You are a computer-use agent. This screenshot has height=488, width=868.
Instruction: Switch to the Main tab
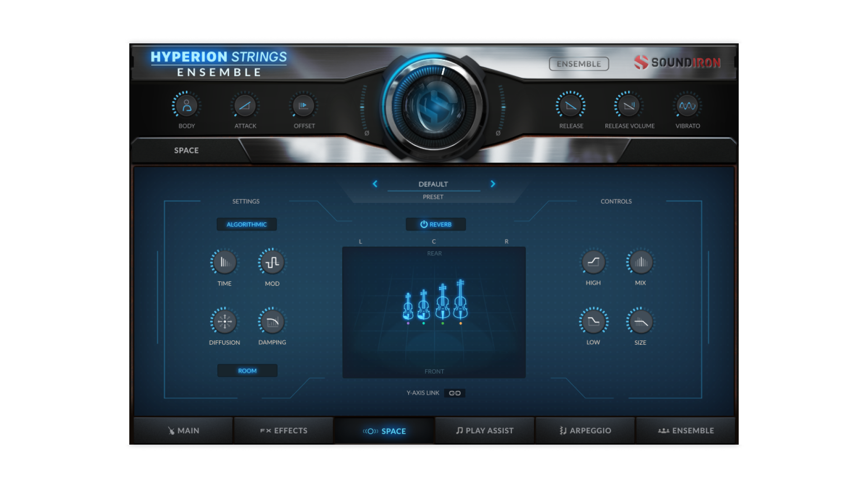coord(184,431)
